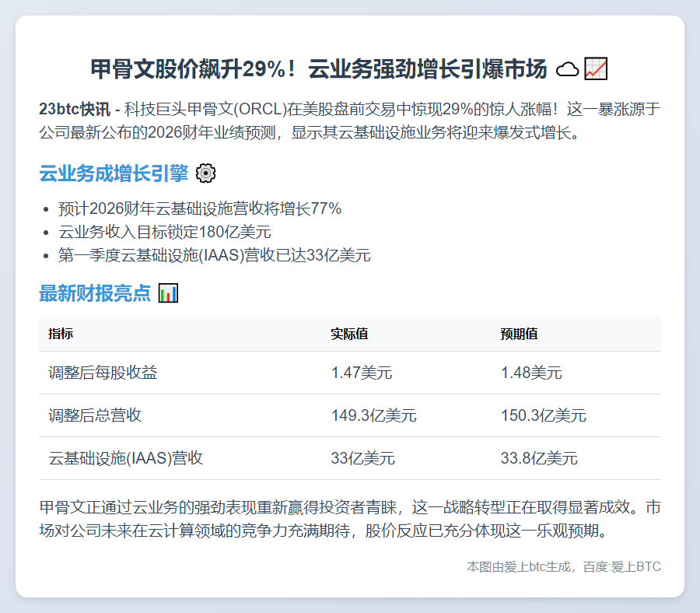700x613 pixels.
Task: Click the bullet about 77% revenue growth
Action: point(200,208)
